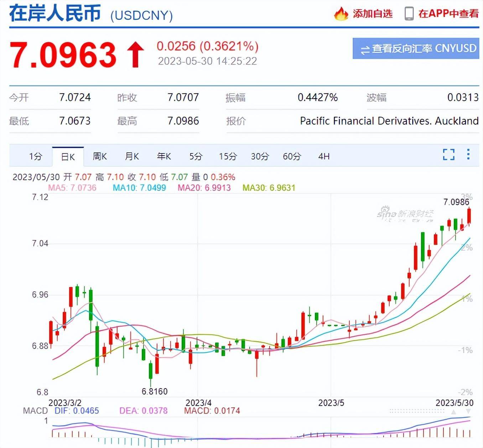
Task: Toggle fullscreen chart icon
Action: point(449,155)
